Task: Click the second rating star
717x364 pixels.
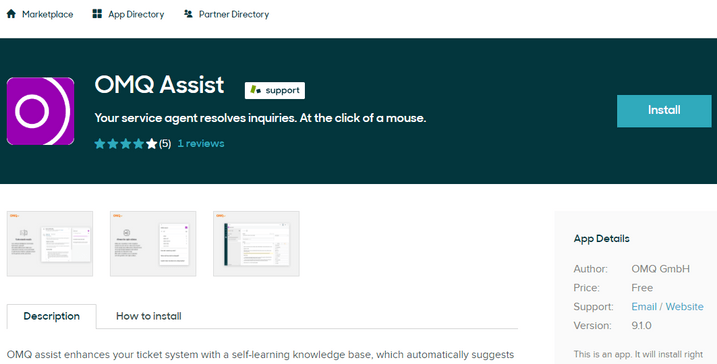Action: (112, 144)
